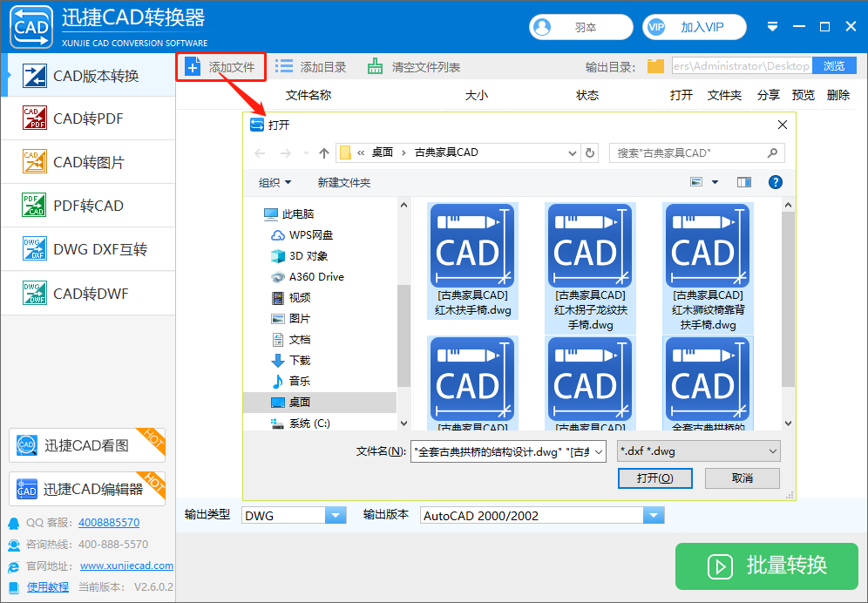Close the 打开 dialog
Screen dimensions: 868x603
(783, 125)
